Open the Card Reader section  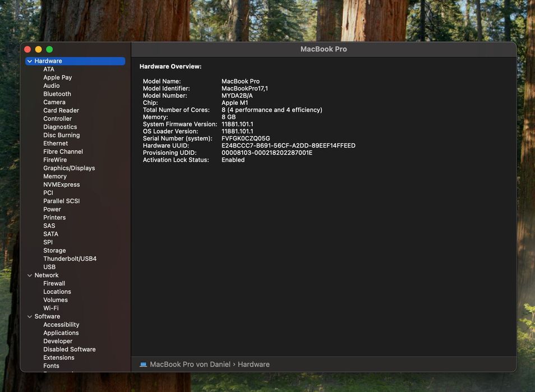(61, 110)
